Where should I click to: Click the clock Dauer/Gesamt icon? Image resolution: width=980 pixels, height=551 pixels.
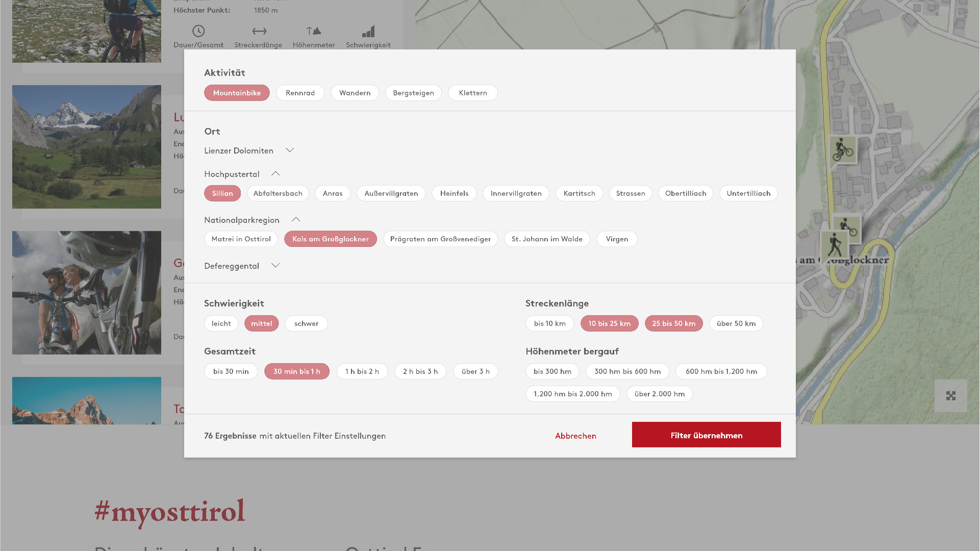pos(198,31)
